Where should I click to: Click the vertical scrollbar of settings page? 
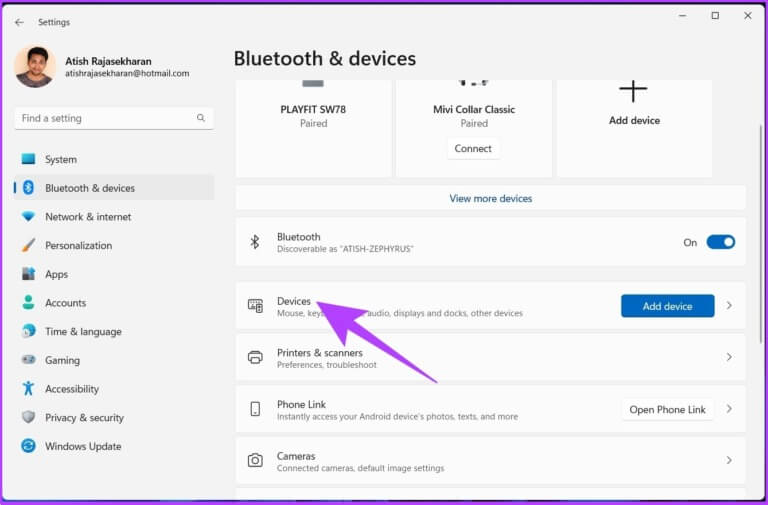point(761,234)
